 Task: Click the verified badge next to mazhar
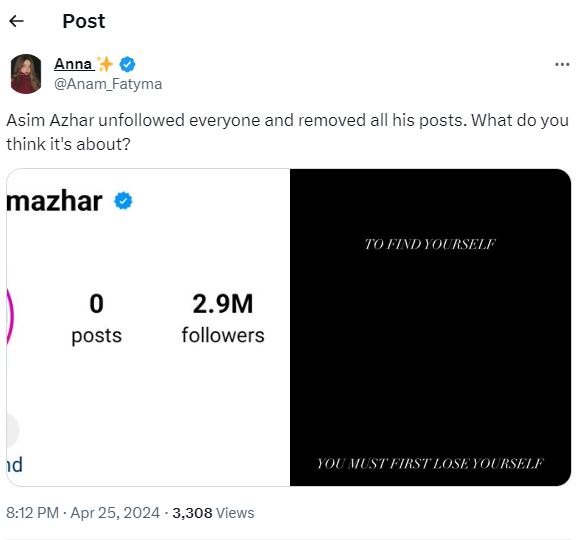[123, 201]
